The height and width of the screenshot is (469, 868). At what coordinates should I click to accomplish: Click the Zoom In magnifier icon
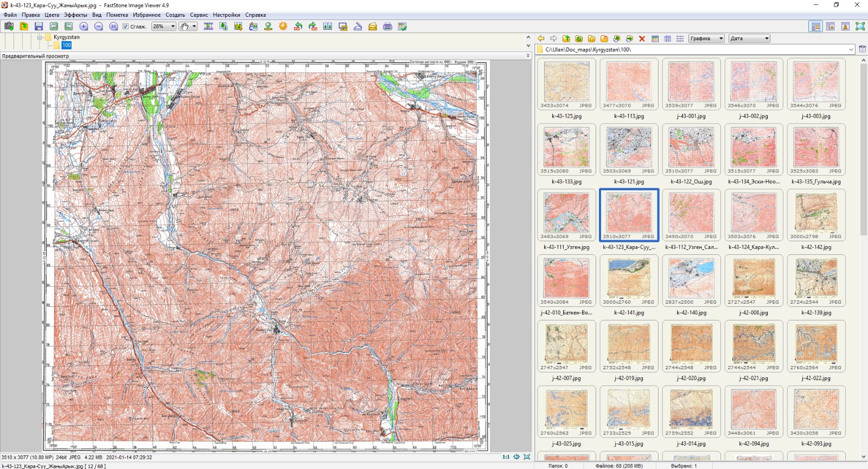pos(84,26)
